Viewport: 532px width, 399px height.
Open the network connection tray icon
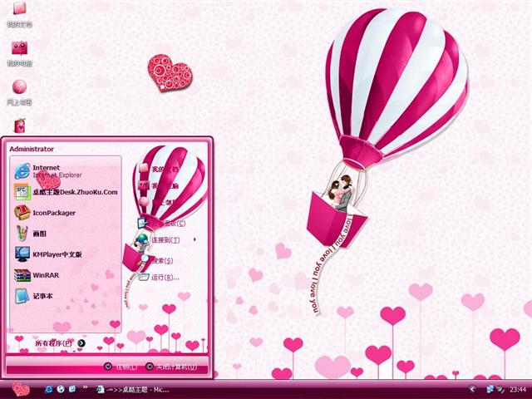[x=490, y=389]
